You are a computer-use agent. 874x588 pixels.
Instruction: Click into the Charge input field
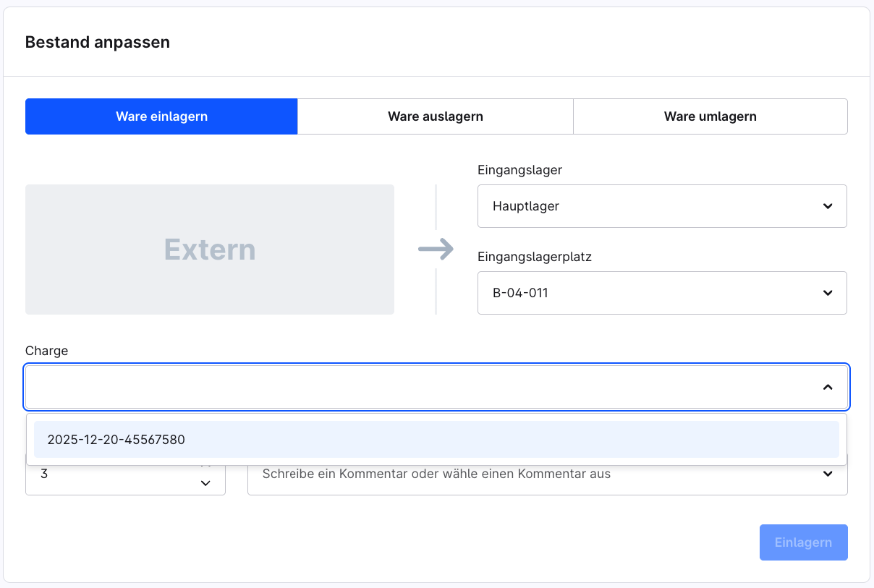pos(420,387)
